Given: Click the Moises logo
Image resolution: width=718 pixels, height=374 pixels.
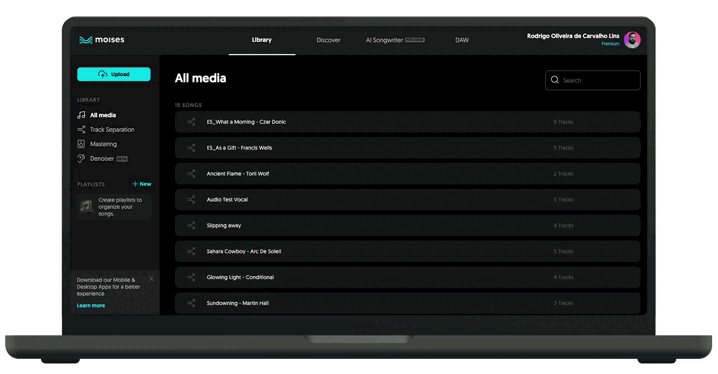Looking at the screenshot, I should point(102,40).
